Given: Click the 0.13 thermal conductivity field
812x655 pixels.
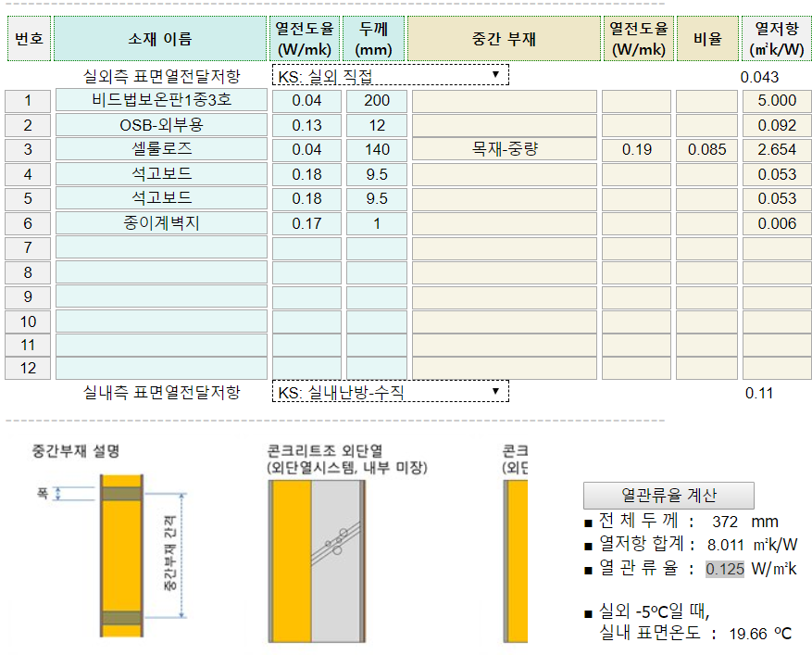Looking at the screenshot, I should coord(306,125).
